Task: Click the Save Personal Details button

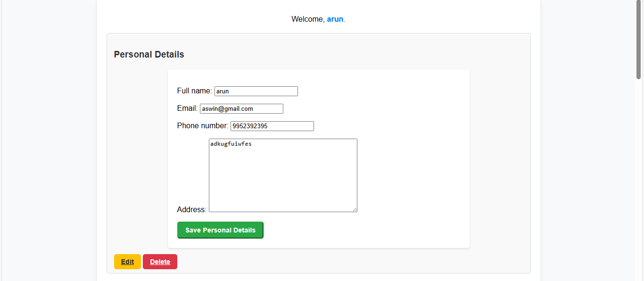Action: pos(220,230)
